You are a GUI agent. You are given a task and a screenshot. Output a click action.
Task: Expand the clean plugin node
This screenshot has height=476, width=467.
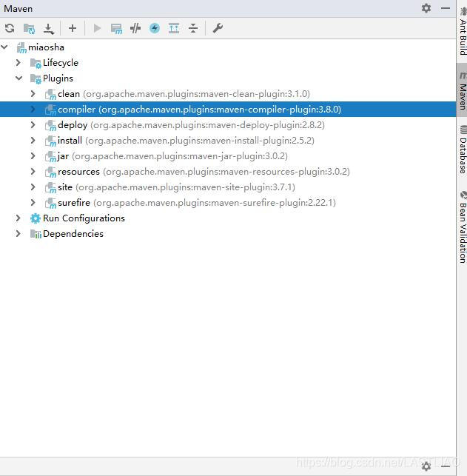tap(33, 94)
